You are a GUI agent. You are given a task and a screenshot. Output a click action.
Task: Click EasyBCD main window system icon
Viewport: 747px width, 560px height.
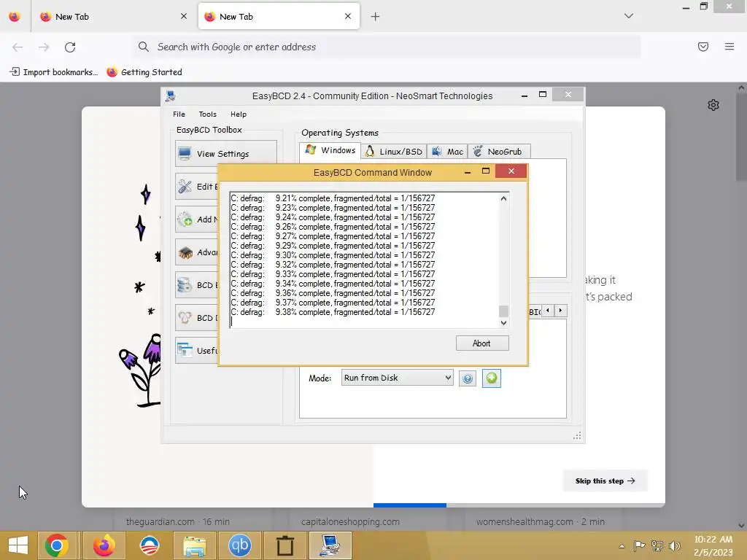pos(171,96)
